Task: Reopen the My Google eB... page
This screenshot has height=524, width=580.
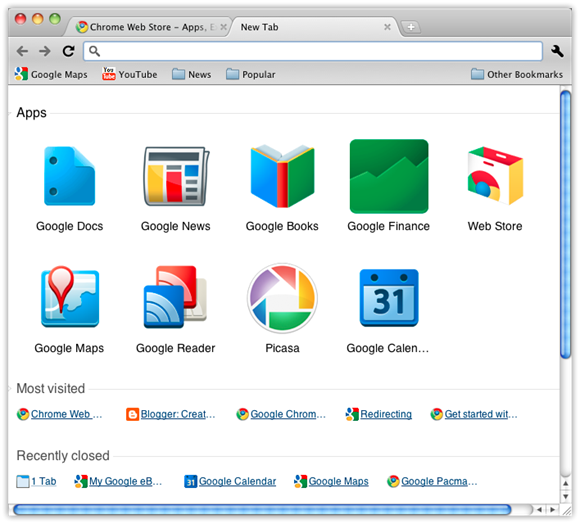Action: click(118, 481)
